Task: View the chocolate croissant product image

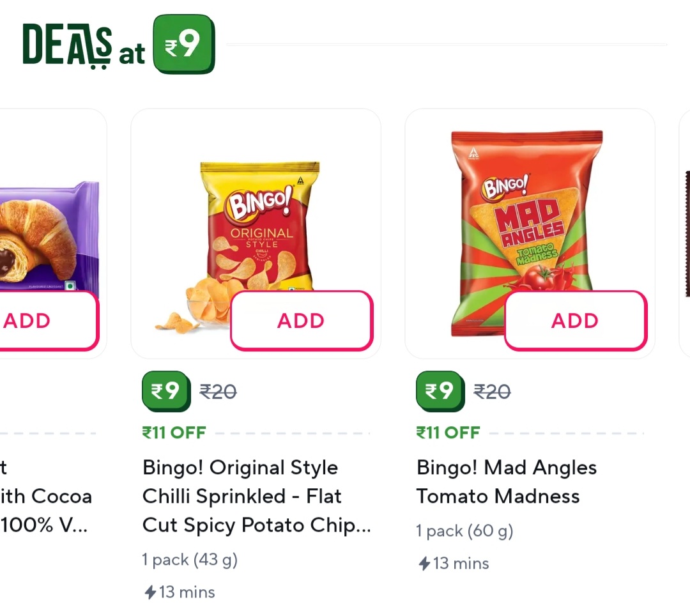Action: point(45,236)
